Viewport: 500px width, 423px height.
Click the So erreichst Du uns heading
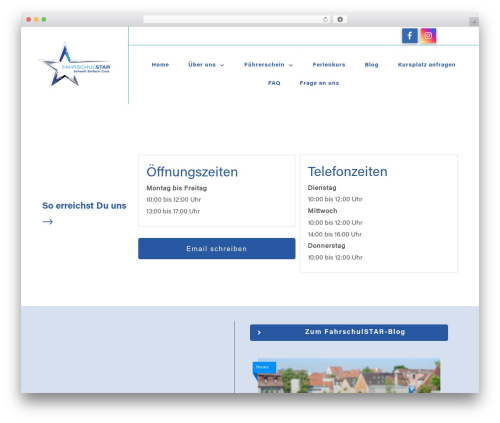84,206
